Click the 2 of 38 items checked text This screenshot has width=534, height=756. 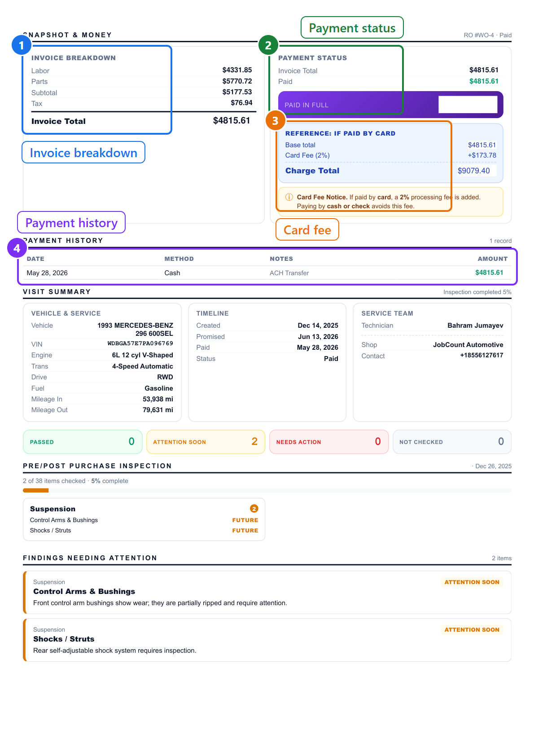coord(54,481)
